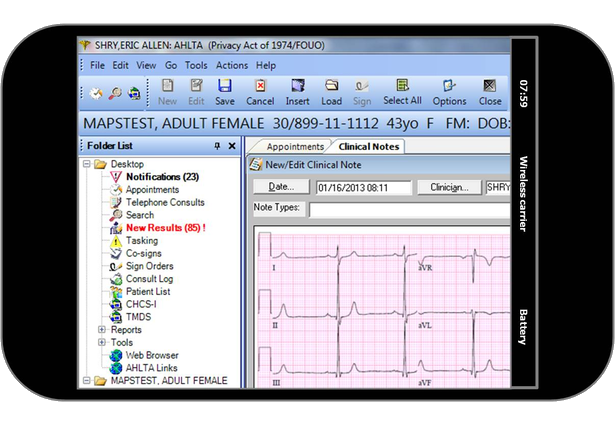The height and width of the screenshot is (424, 615).
Task: Expand the Tools tree node
Action: [x=102, y=342]
